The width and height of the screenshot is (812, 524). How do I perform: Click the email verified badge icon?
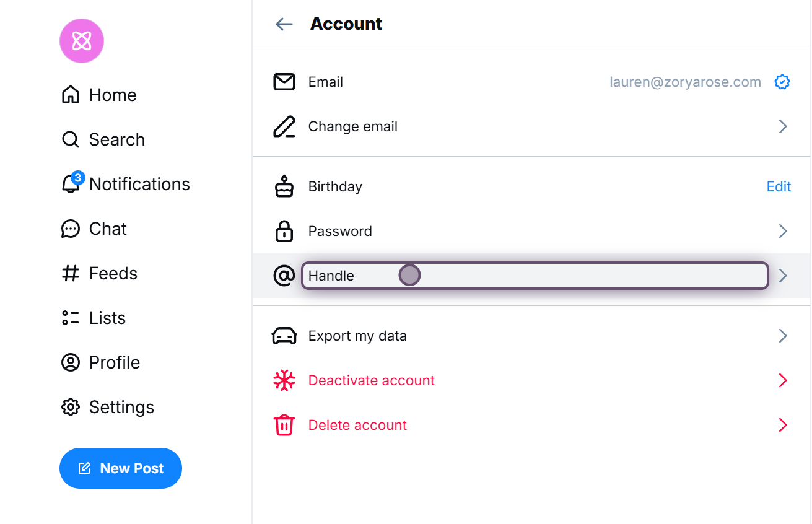[x=782, y=82]
